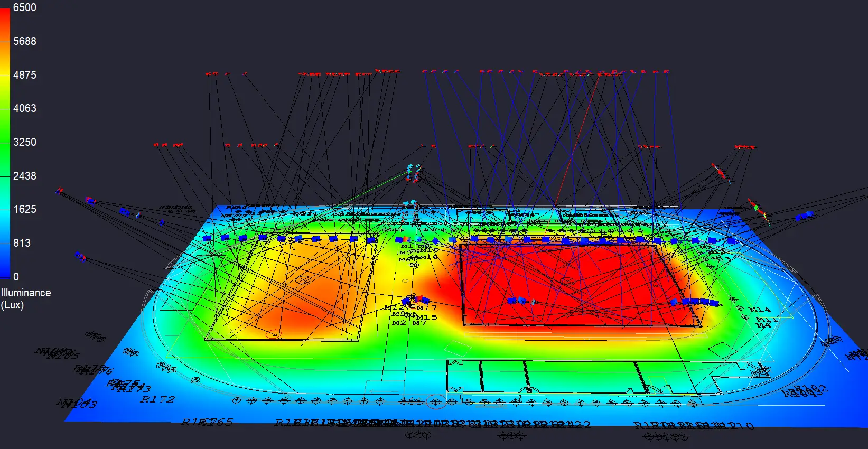The image size is (868, 449).
Task: Select the M18 luminaire label
Action: (428, 257)
